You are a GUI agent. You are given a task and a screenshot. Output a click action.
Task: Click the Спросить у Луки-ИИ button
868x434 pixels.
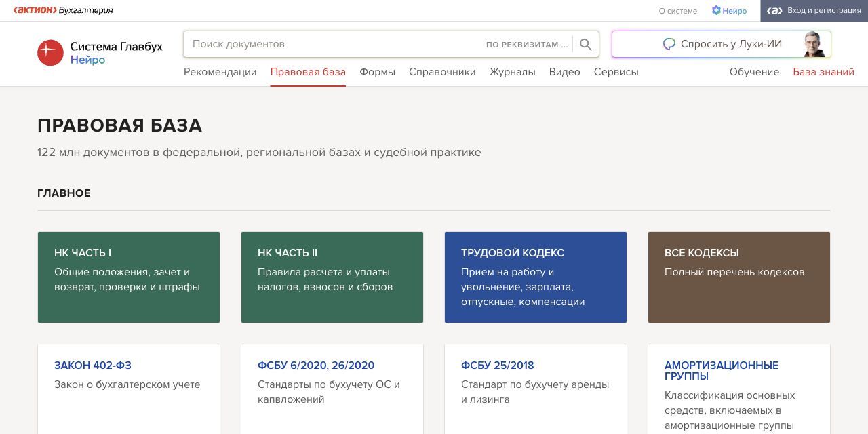(722, 44)
